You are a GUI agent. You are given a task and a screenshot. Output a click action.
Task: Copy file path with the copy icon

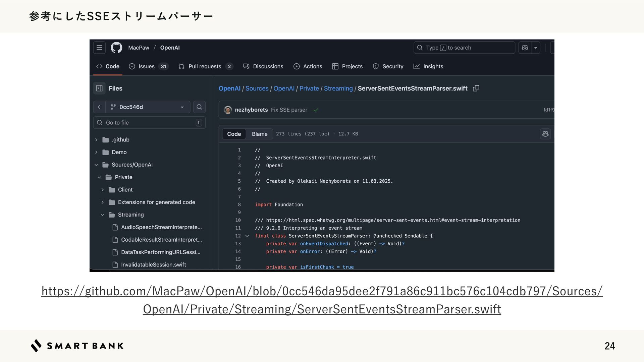[476, 88]
